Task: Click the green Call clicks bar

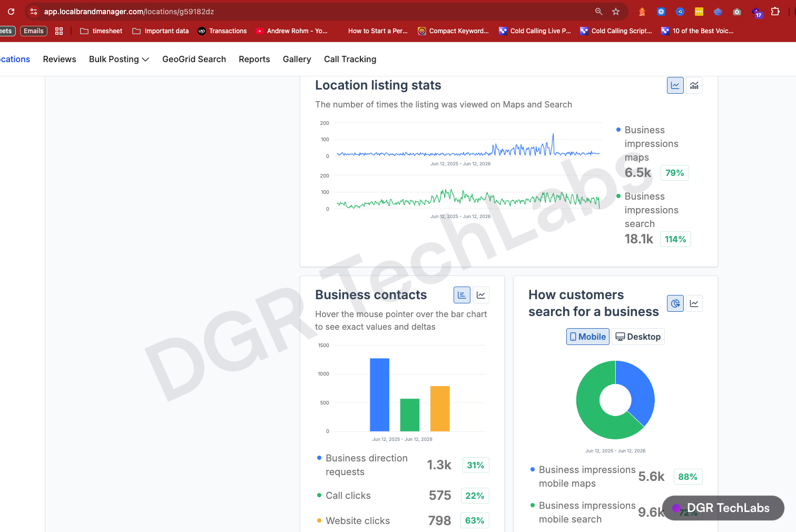Action: point(410,415)
